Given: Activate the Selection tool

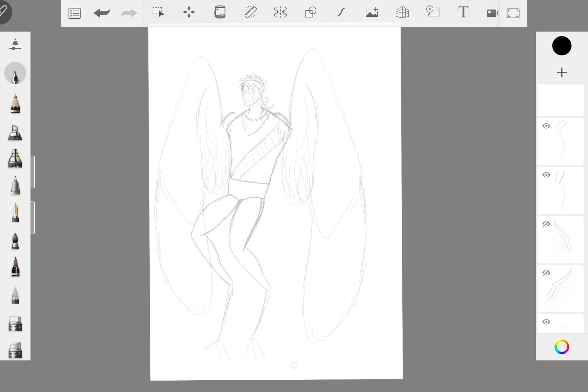Looking at the screenshot, I should coord(158,12).
